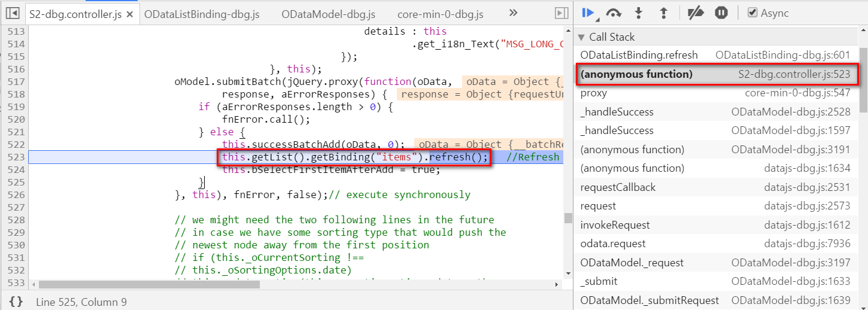Image resolution: width=868 pixels, height=310 pixels.
Task: Open datajs-dbg.js:2531 source link
Action: 807,187
